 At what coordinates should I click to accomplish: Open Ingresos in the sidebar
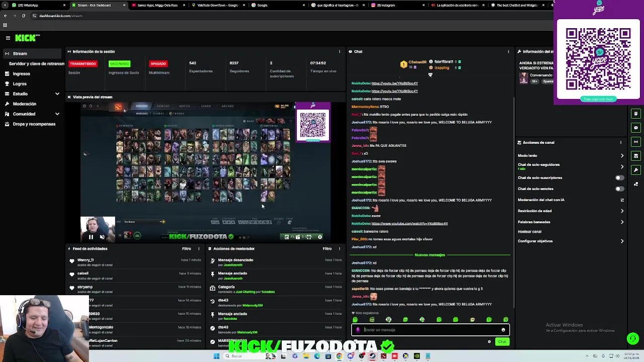(21, 73)
